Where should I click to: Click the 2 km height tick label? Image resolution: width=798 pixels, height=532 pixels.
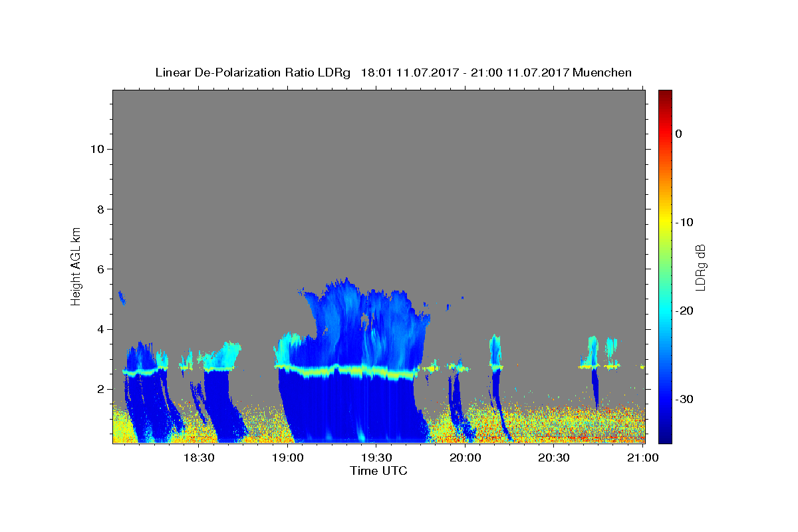pyautogui.click(x=100, y=389)
